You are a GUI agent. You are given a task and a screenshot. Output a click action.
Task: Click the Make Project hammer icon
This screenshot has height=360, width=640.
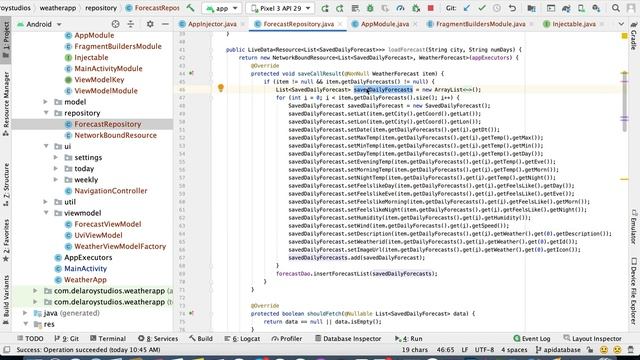click(x=190, y=8)
